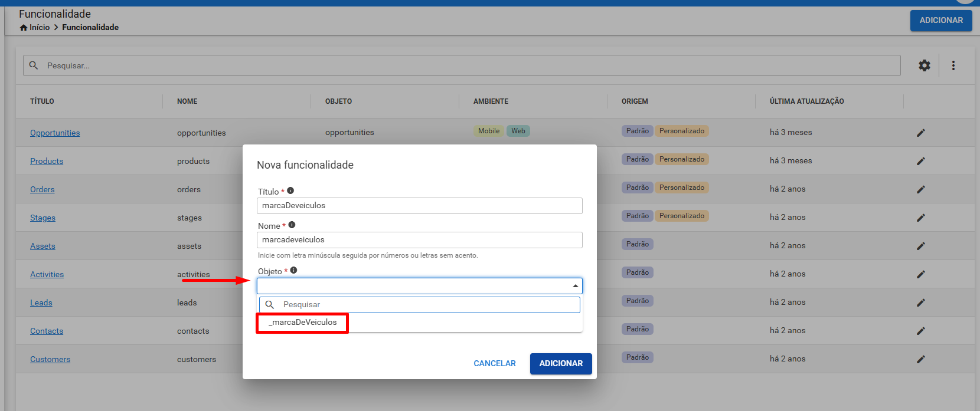Edit the Stages row with its pencil icon

[x=921, y=218]
